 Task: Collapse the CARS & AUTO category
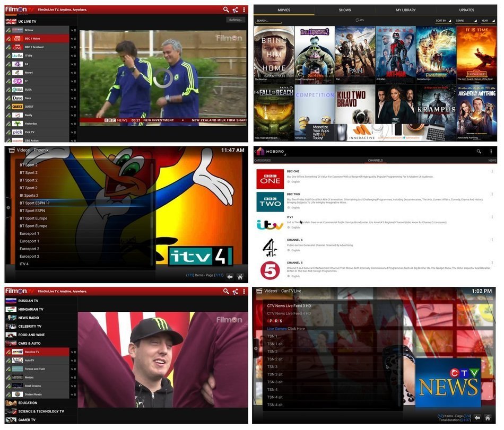[41, 344]
